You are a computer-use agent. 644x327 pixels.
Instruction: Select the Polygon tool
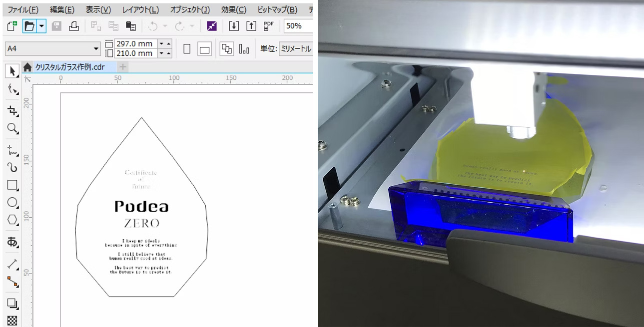click(12, 220)
